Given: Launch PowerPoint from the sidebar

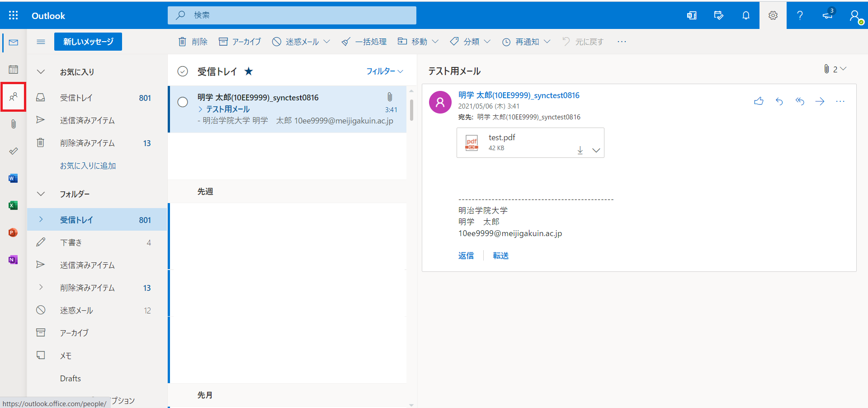Looking at the screenshot, I should coord(13,232).
